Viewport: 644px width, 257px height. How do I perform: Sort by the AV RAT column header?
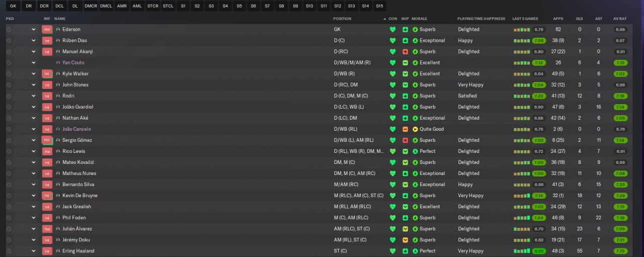point(620,19)
